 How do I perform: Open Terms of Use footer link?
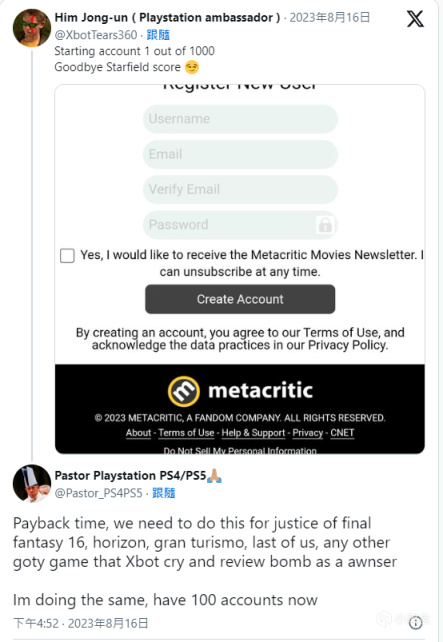point(186,433)
